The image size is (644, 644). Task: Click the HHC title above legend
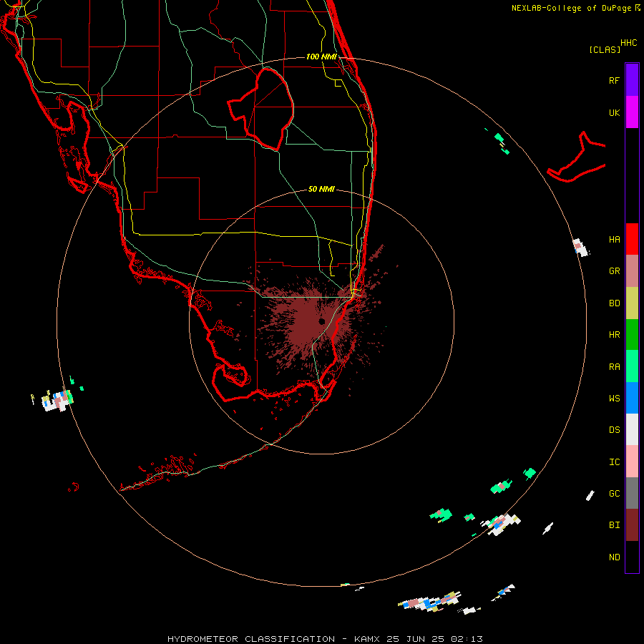[628, 43]
